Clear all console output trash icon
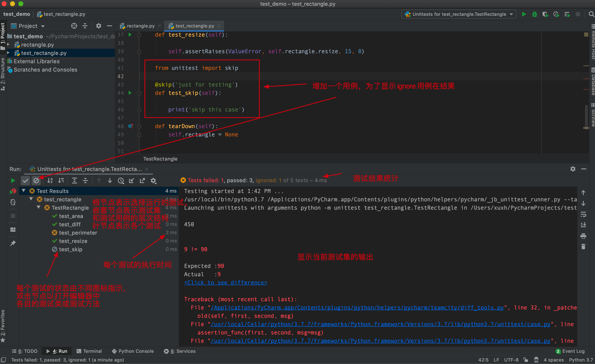 coord(583,246)
